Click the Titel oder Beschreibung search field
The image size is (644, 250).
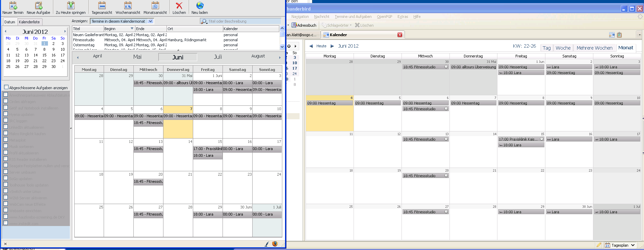click(243, 21)
